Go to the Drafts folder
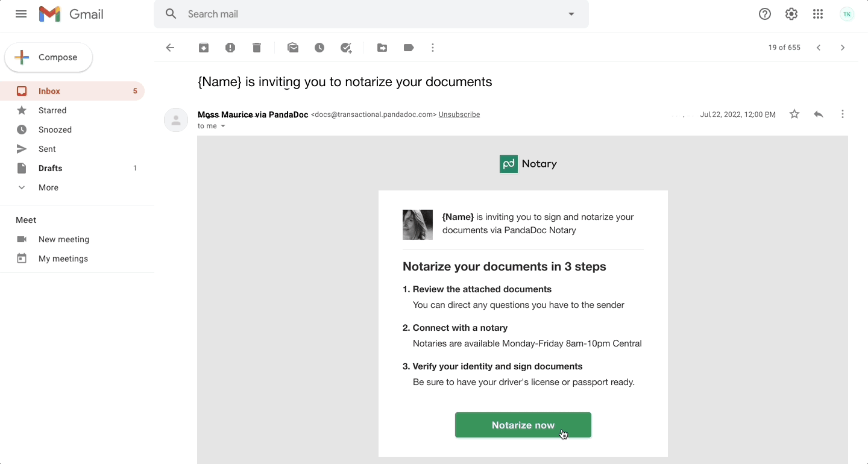 51,168
